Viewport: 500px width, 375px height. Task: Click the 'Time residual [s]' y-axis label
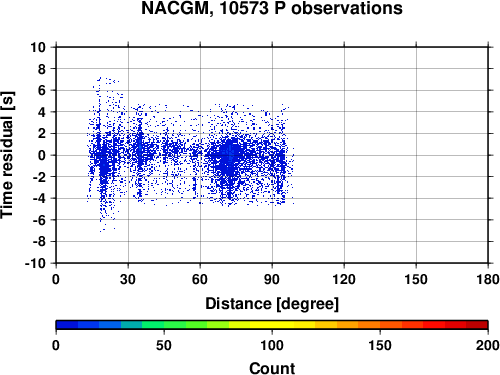pyautogui.click(x=7, y=155)
